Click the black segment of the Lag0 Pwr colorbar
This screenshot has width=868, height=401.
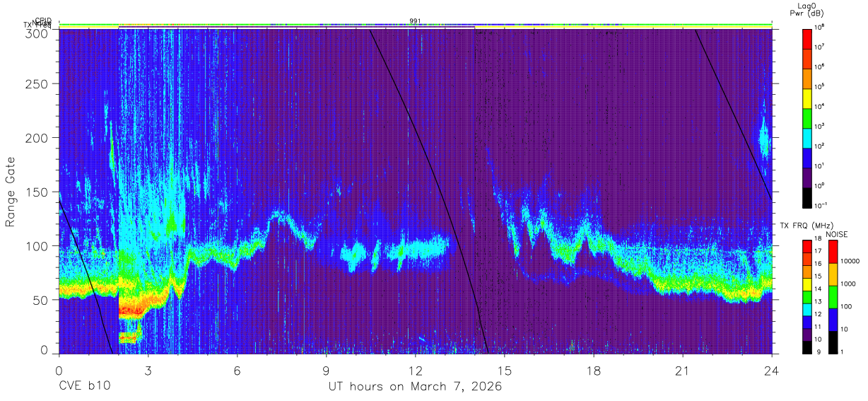tap(807, 197)
